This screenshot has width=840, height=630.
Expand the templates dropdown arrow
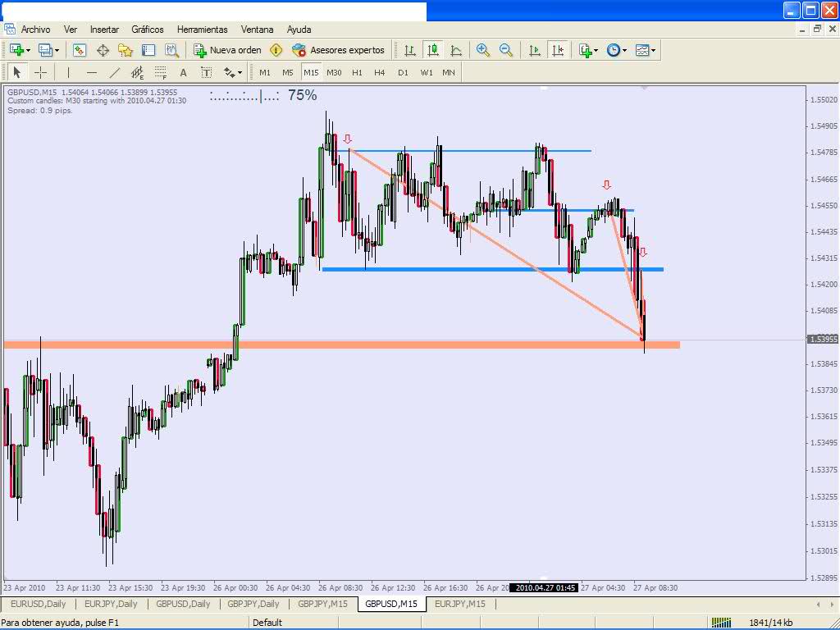pos(654,51)
